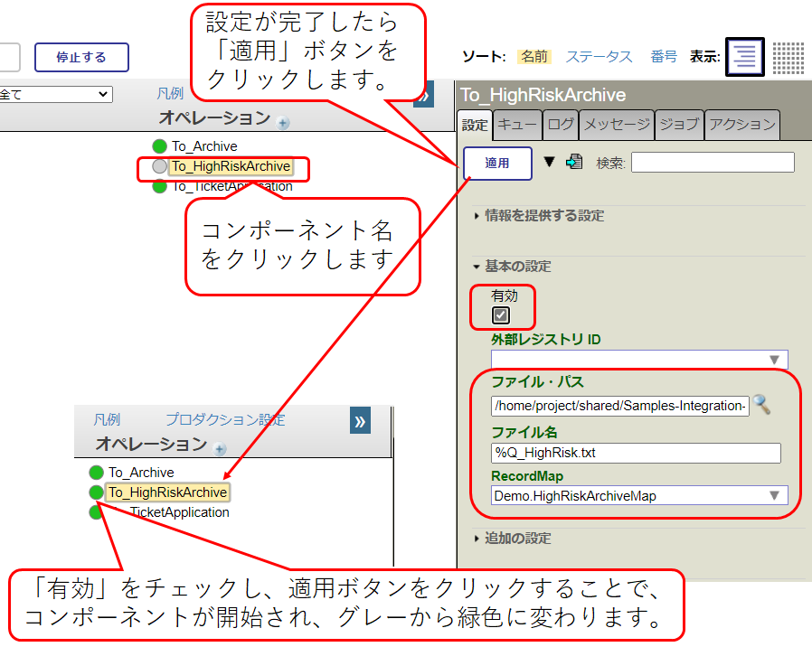Switch to the キュー tab
The width and height of the screenshot is (812, 647).
click(x=518, y=125)
